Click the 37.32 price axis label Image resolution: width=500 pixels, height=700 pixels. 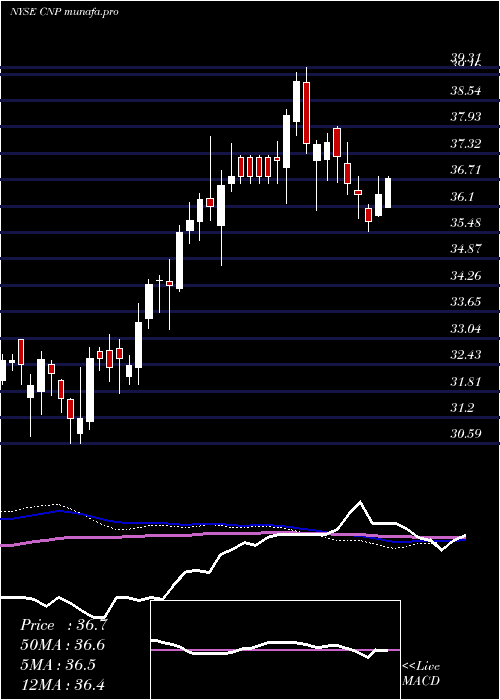466,144
